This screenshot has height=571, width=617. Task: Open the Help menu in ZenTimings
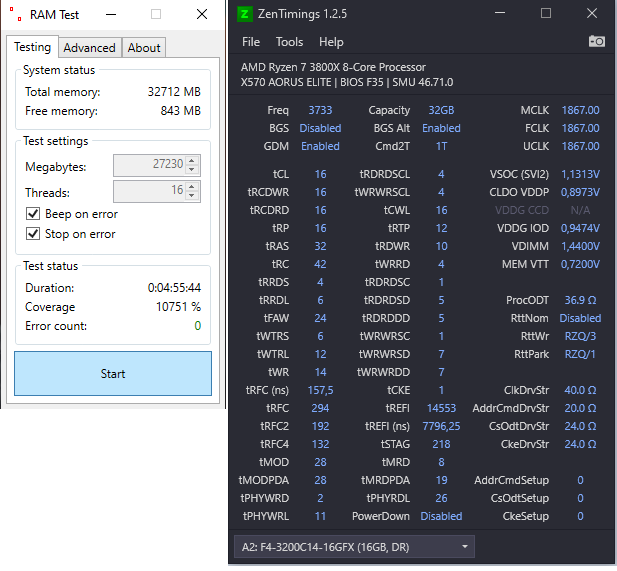click(x=331, y=42)
